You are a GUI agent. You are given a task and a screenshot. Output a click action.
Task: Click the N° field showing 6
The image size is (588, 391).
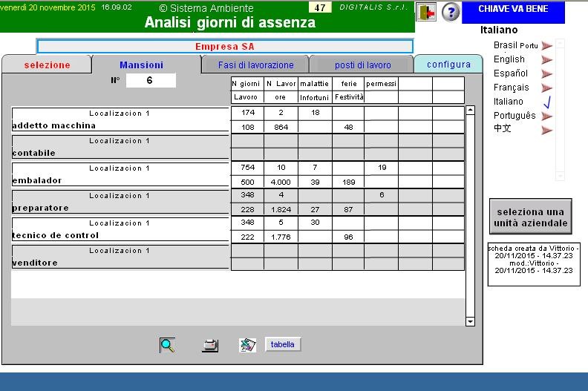pos(151,80)
